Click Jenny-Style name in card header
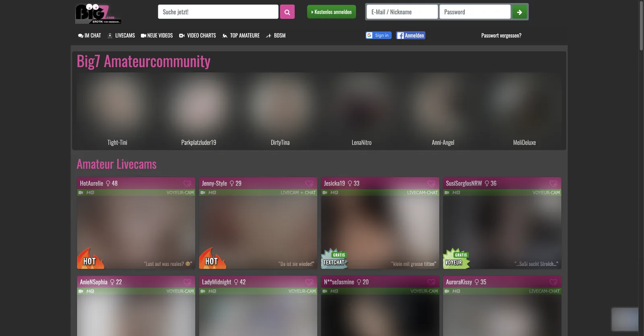644x336 pixels. point(214,183)
